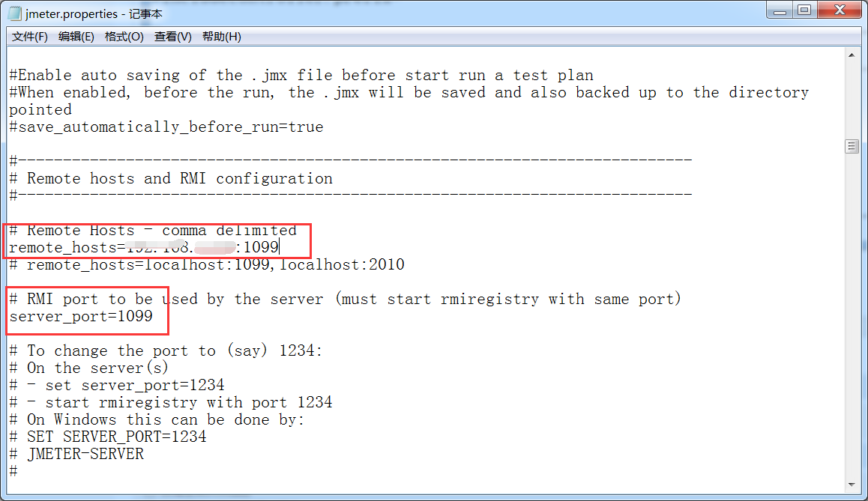This screenshot has height=501, width=868.
Task: Place cursor after remote_hosts port 1099
Action: point(280,248)
